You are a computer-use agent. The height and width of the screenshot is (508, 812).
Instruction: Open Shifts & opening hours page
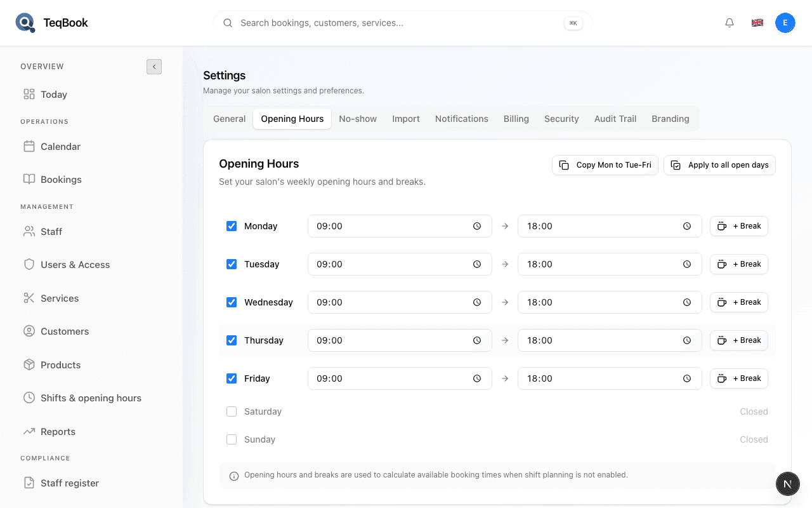pyautogui.click(x=91, y=398)
